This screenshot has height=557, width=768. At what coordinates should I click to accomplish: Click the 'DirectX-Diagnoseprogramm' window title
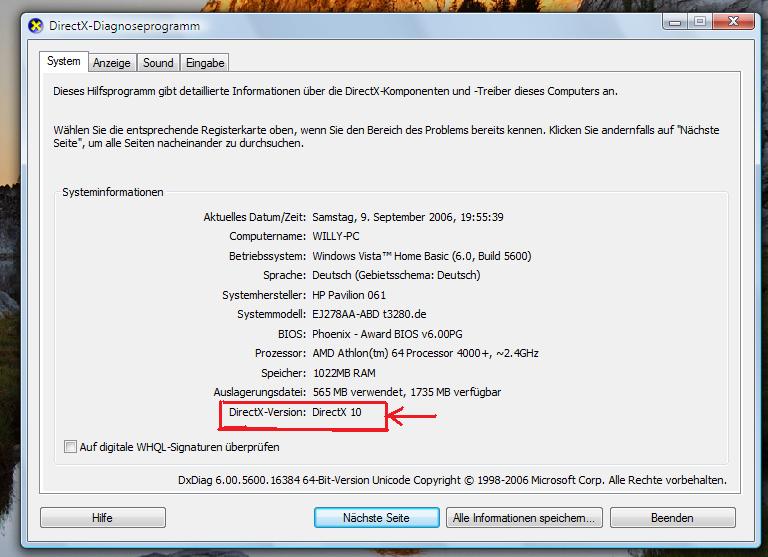124,26
